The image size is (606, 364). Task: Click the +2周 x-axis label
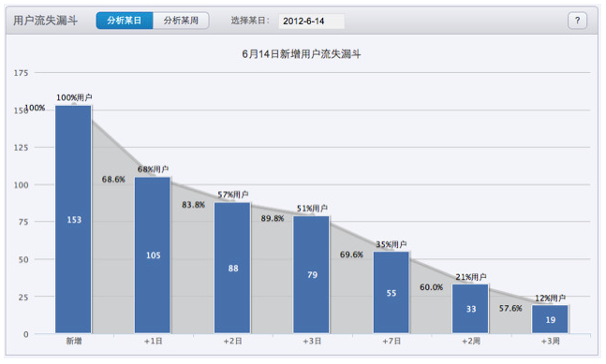(471, 341)
